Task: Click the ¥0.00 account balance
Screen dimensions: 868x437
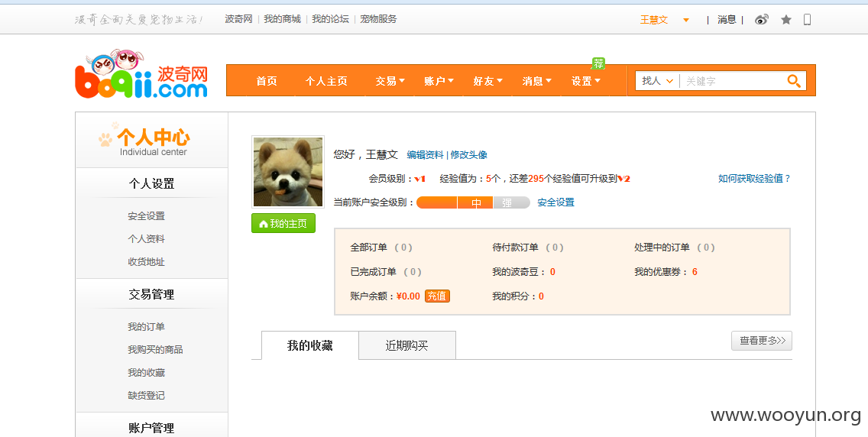Action: [408, 296]
